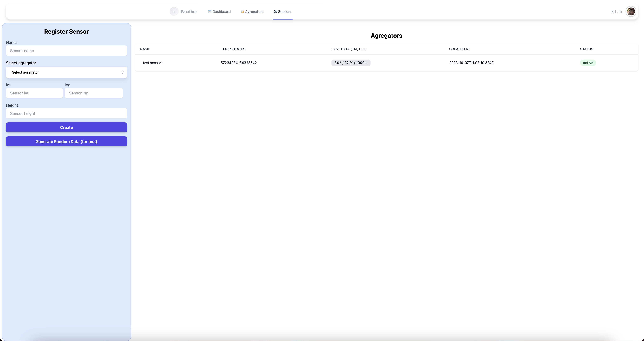The height and width of the screenshot is (341, 644).
Task: Click the COORDINATES column header
Action: (x=233, y=49)
